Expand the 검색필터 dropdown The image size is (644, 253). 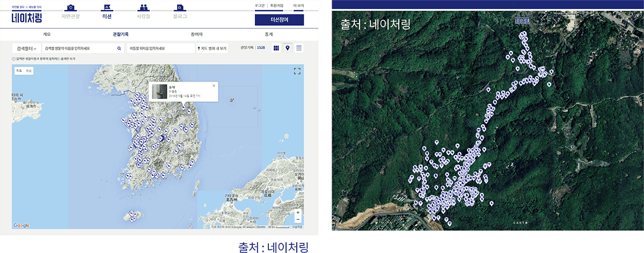[x=26, y=48]
